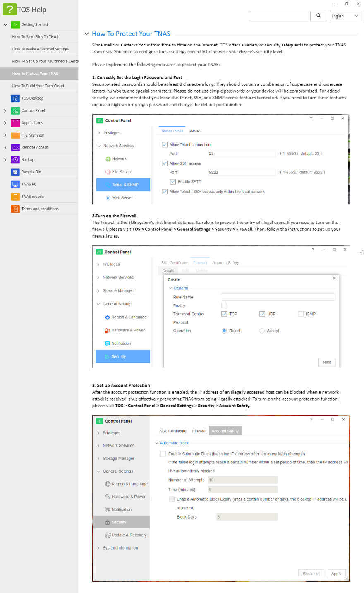The height and width of the screenshot is (593, 364).
Task: Toggle the Allow Telnet connection checkbox
Action: click(x=165, y=145)
